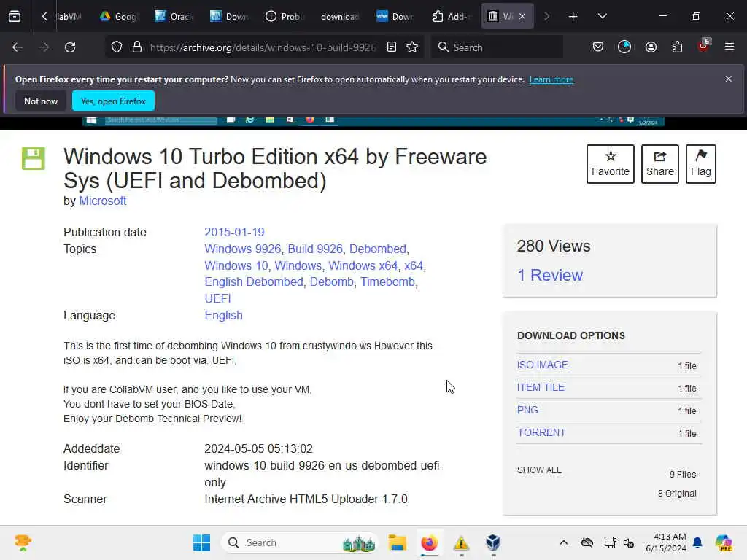Image resolution: width=747 pixels, height=560 pixels.
Task: Open the Timebomb topic link
Action: tap(387, 282)
